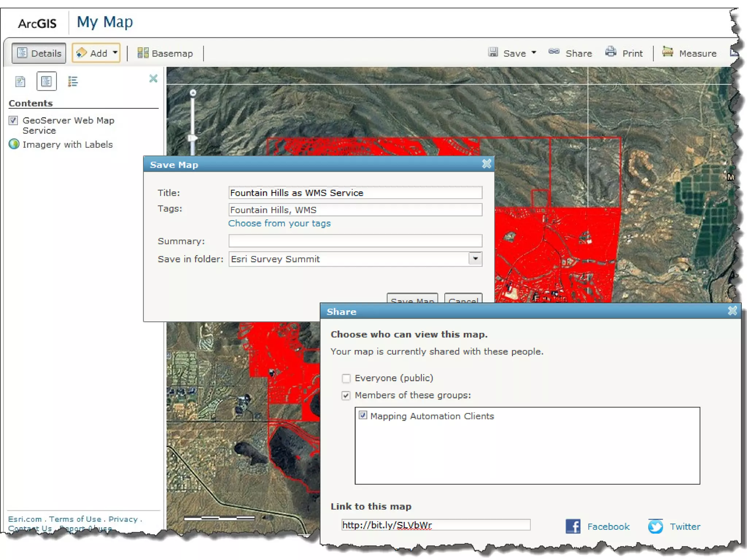Switch to the Contents view icon
Screen dimensions: 747x560
(x=46, y=81)
